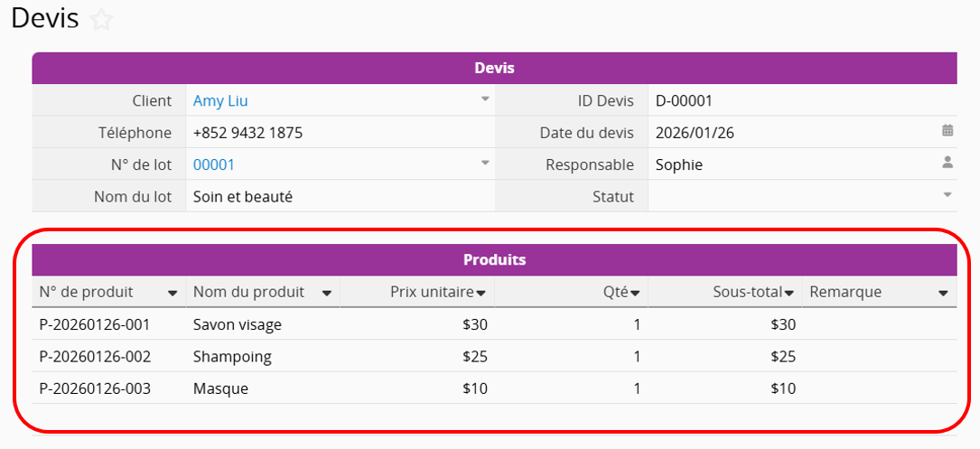Open the Qté column menu arrow
The height and width of the screenshot is (449, 980).
tap(635, 294)
